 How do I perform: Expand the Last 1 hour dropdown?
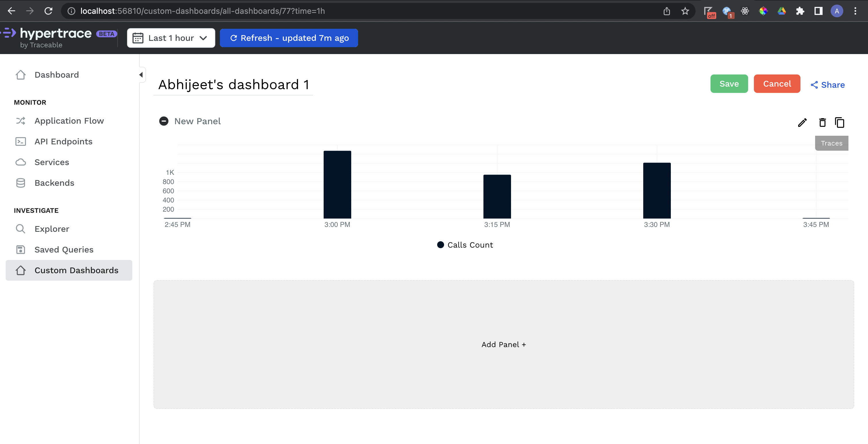(171, 38)
